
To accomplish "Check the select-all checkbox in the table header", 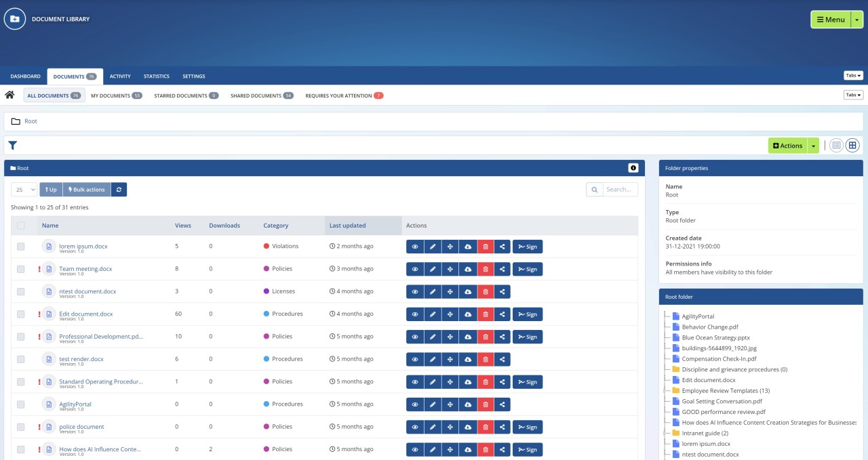I will [x=21, y=226].
